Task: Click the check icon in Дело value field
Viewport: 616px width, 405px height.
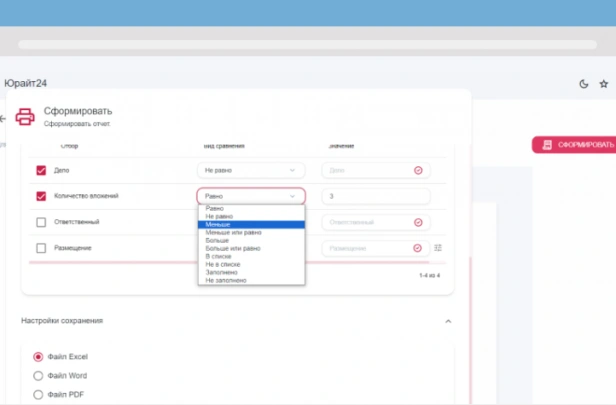Action: tap(418, 170)
